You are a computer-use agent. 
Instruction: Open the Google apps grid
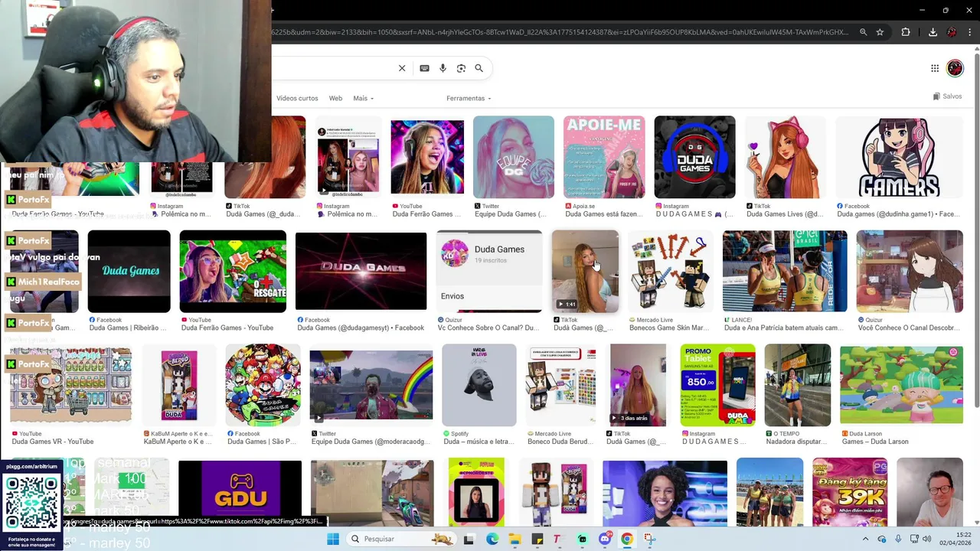935,68
